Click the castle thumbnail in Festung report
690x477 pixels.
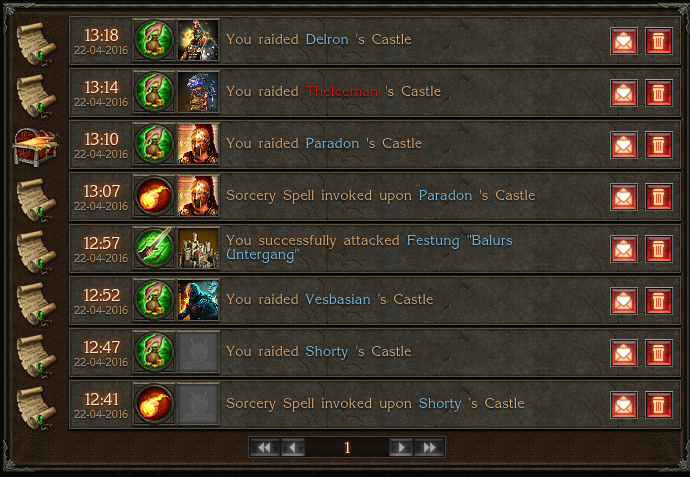tap(198, 248)
